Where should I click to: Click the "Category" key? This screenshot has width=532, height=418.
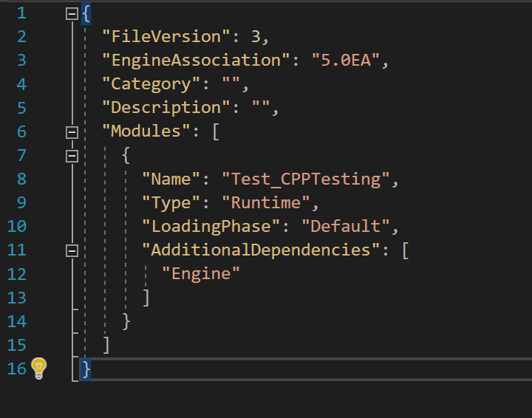(151, 84)
